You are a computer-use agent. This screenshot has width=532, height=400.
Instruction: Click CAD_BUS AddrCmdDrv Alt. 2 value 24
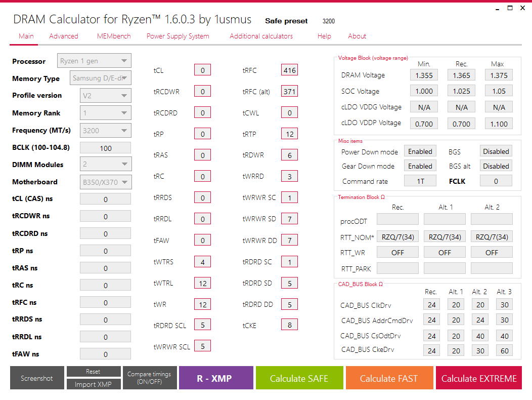[480, 320]
